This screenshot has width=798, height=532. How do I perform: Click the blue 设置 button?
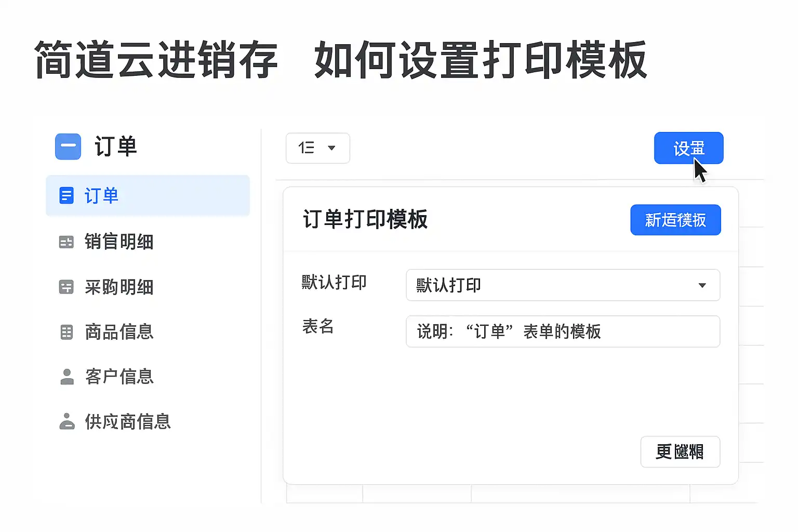(x=689, y=148)
